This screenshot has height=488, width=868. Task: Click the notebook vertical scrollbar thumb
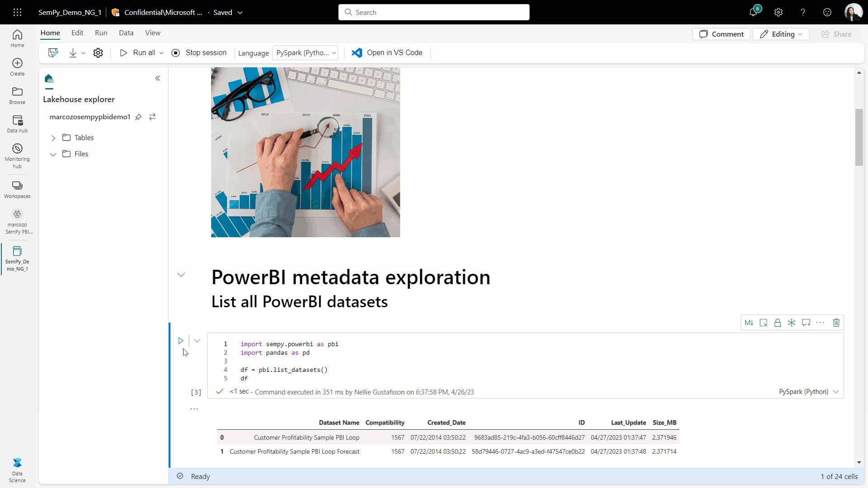[859, 137]
